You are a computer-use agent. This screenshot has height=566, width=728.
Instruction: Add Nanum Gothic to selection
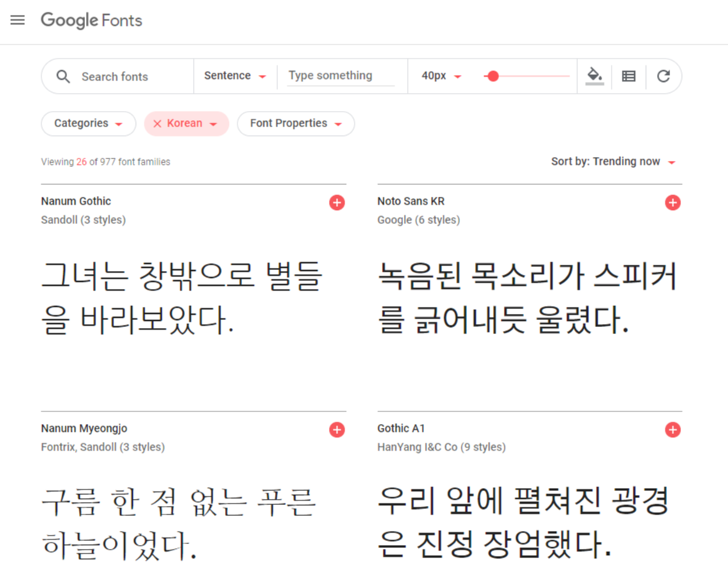pos(337,202)
